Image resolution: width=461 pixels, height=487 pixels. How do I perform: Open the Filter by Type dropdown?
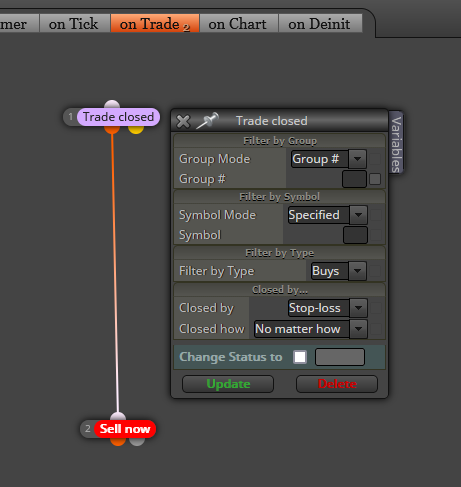click(338, 271)
